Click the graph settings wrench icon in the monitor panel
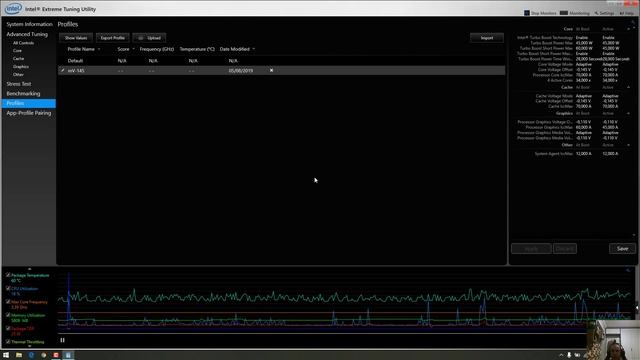 click(628, 270)
